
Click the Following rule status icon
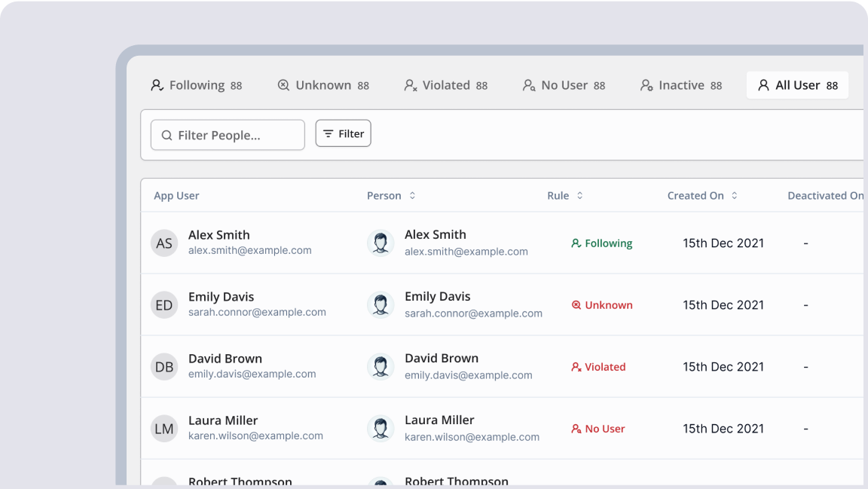[x=576, y=243]
